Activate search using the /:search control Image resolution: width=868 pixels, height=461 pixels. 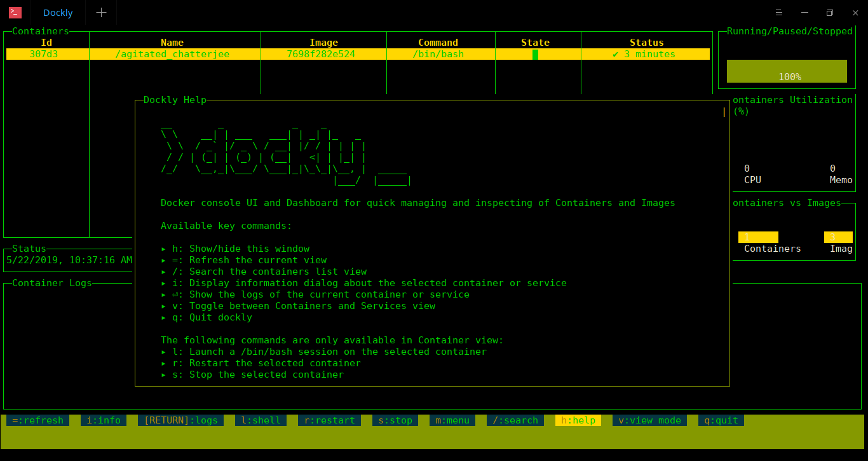[515, 420]
